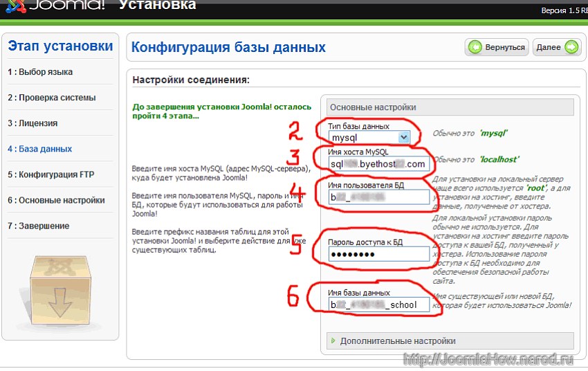The height and width of the screenshot is (371, 588).
Task: Click the green back arrow icon
Action: (475, 47)
